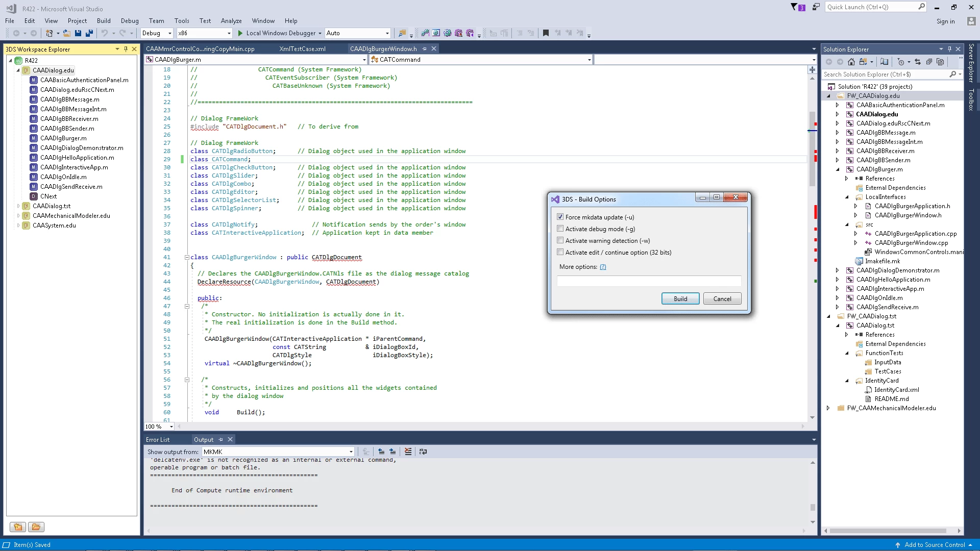Viewport: 980px width, 551px height.
Task: Click the Save All toolbar icon
Action: pyautogui.click(x=89, y=33)
